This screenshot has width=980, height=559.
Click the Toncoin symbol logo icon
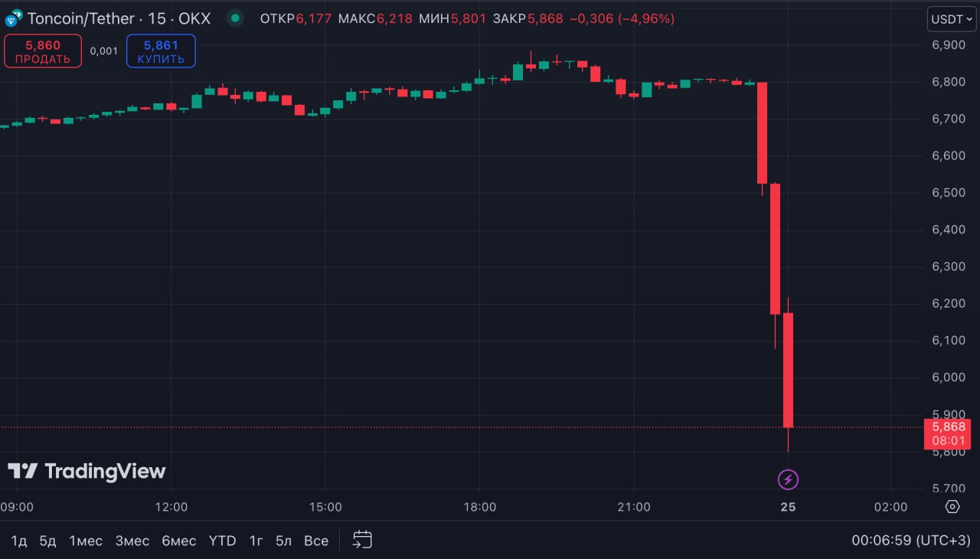pyautogui.click(x=14, y=18)
